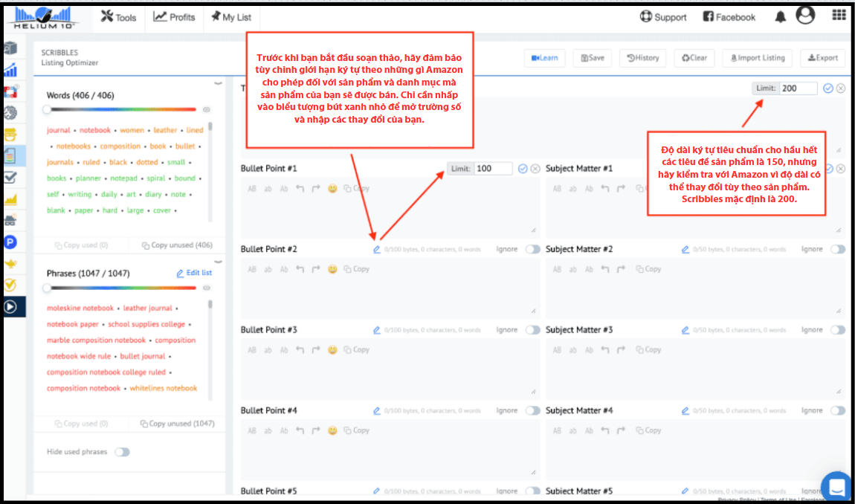Cancel title limit edit with X icon
Viewport: 855px width, 504px height.
point(841,88)
